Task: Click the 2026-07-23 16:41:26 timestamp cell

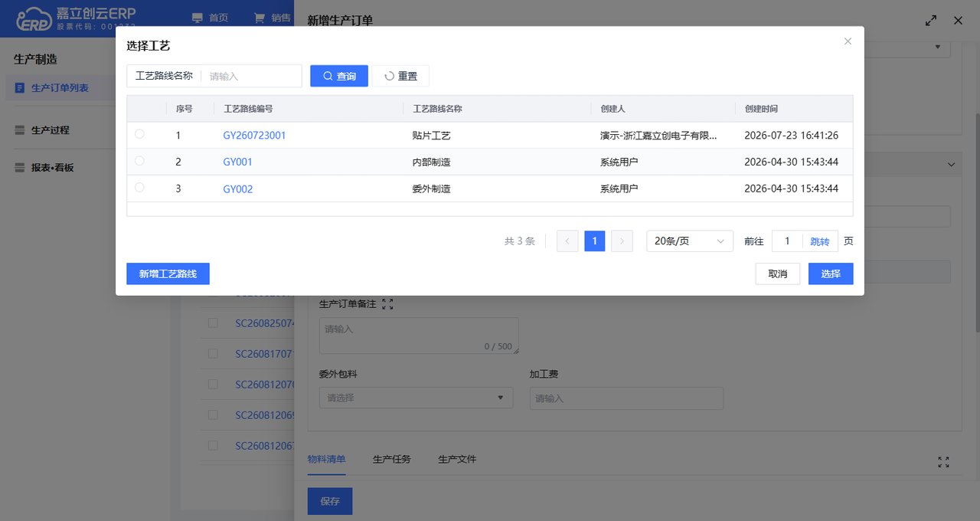Action: 791,136
